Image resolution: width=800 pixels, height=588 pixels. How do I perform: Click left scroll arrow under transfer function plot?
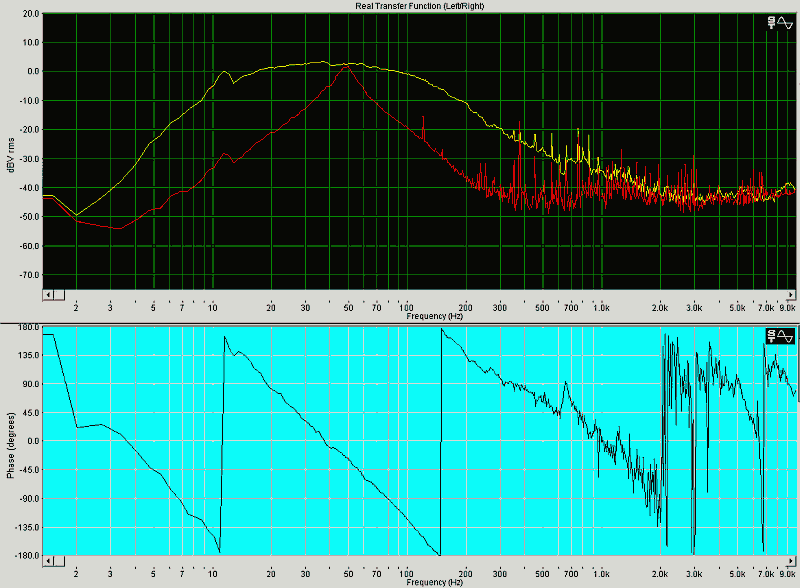48,295
